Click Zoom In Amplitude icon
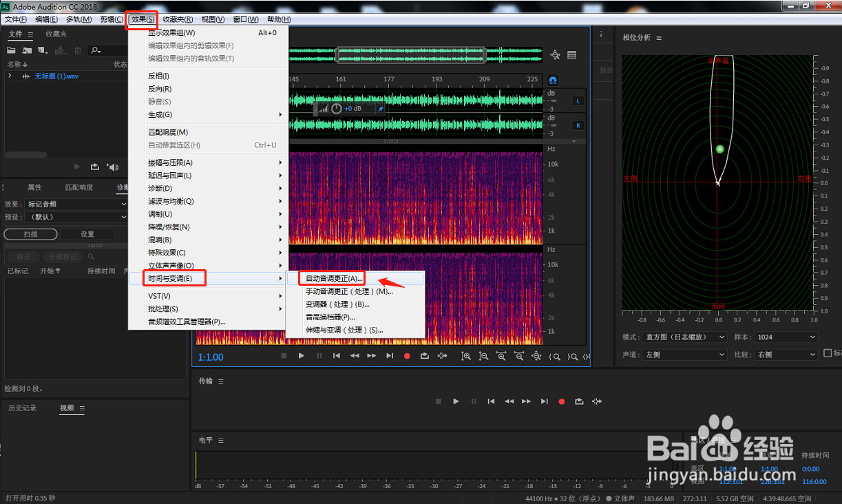842x504 pixels. pyautogui.click(x=466, y=356)
